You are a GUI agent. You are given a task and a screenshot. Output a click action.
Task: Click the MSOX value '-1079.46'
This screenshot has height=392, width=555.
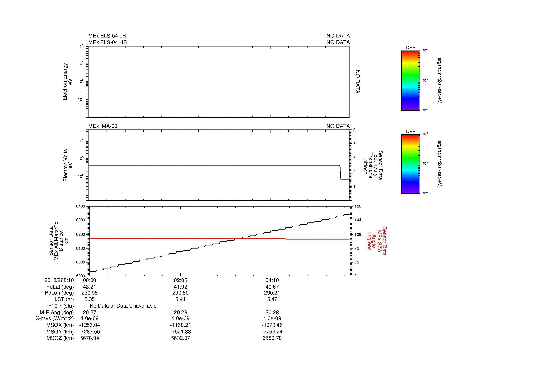click(x=272, y=325)
